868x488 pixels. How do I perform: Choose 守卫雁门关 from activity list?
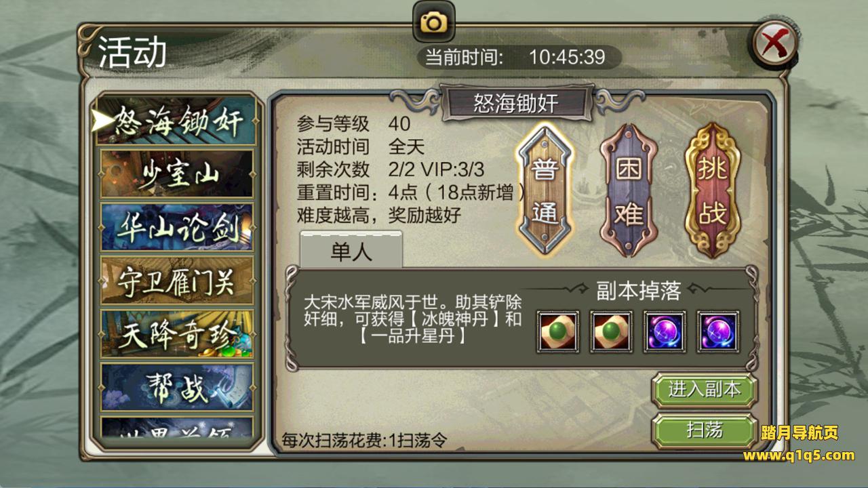click(x=176, y=281)
